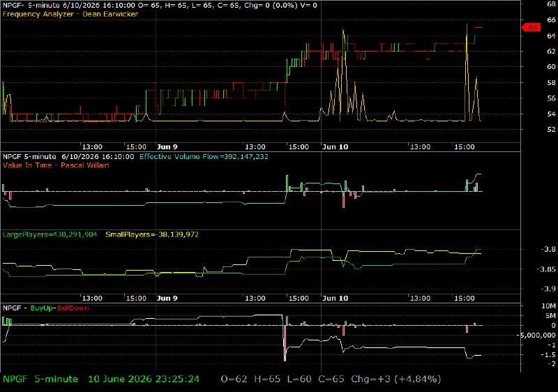
Task: Click the -1.5 axis label in BuyUp panel
Action: tap(548, 355)
